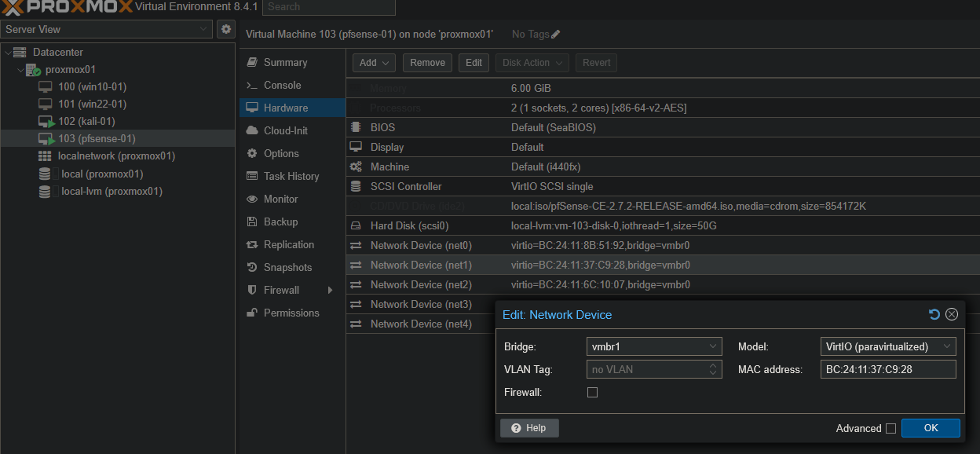
Task: Click the Datacenter icon in tree
Action: (20, 52)
